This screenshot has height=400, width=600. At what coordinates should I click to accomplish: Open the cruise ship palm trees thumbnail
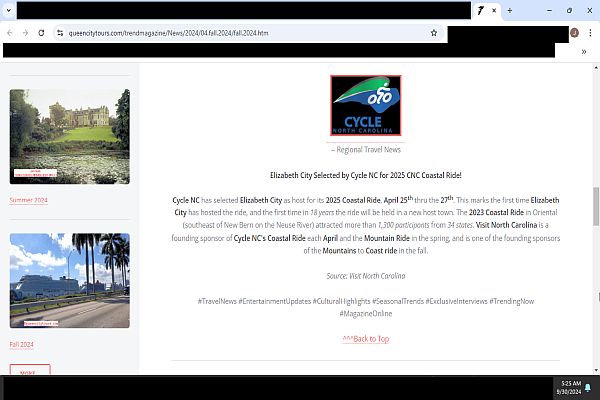point(69,280)
